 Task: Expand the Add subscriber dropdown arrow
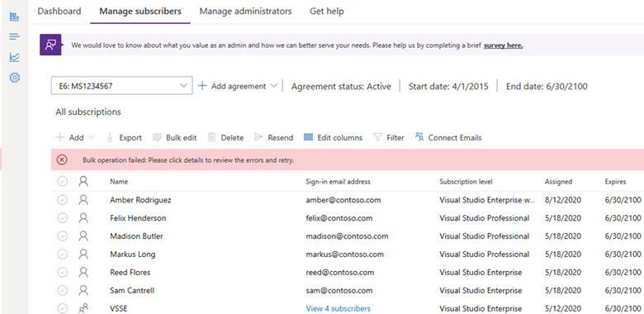click(92, 137)
